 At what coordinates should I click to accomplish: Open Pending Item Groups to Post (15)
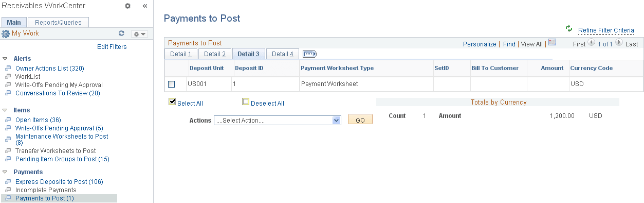(62, 159)
